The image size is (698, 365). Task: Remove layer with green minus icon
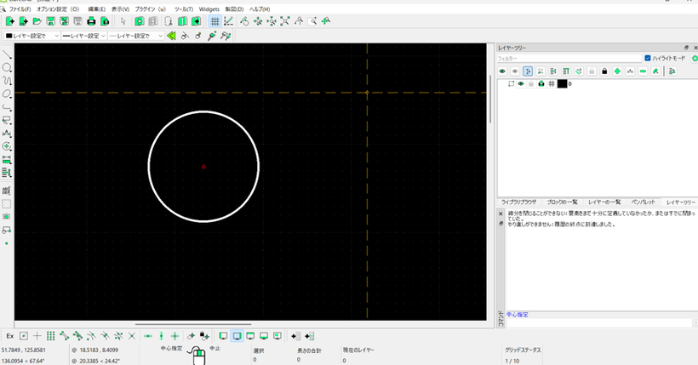(x=643, y=71)
